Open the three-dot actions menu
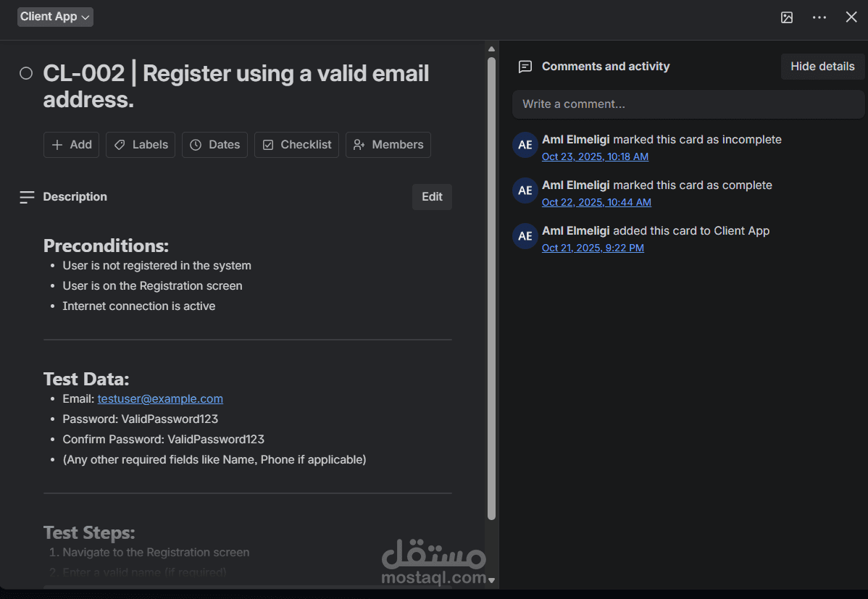Screen dimensions: 868x599 pos(819,17)
